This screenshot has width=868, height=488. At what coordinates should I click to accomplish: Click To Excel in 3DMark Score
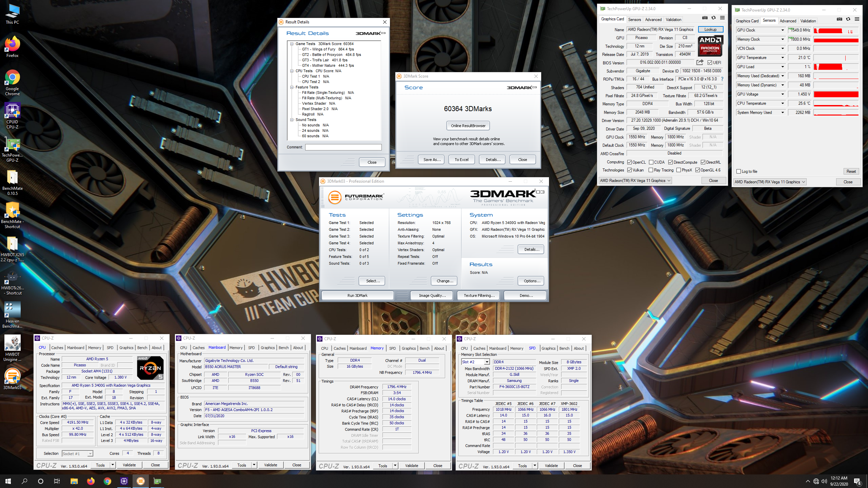point(461,160)
